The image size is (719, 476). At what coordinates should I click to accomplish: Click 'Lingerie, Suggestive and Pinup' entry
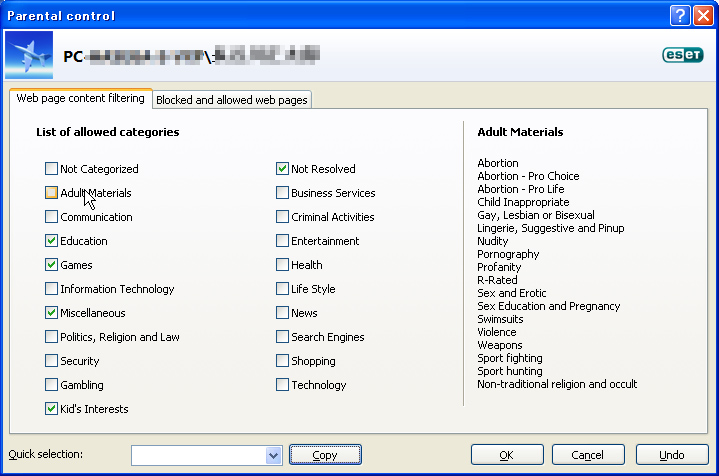tap(551, 228)
